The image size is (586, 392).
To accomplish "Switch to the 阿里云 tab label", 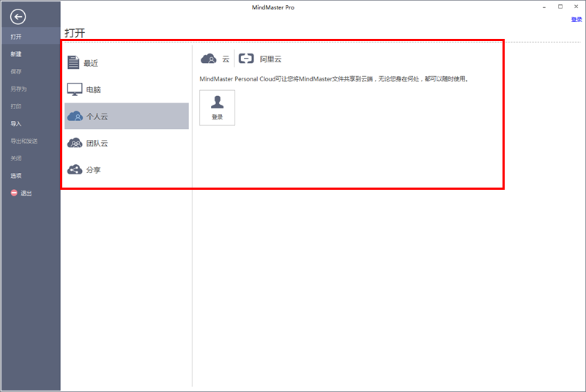I will 270,59.
